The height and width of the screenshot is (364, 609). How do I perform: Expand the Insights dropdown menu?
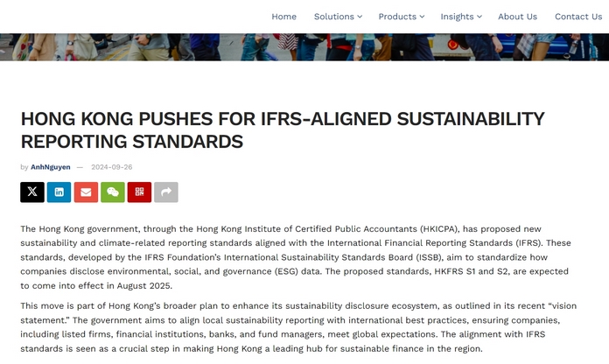[x=462, y=17]
